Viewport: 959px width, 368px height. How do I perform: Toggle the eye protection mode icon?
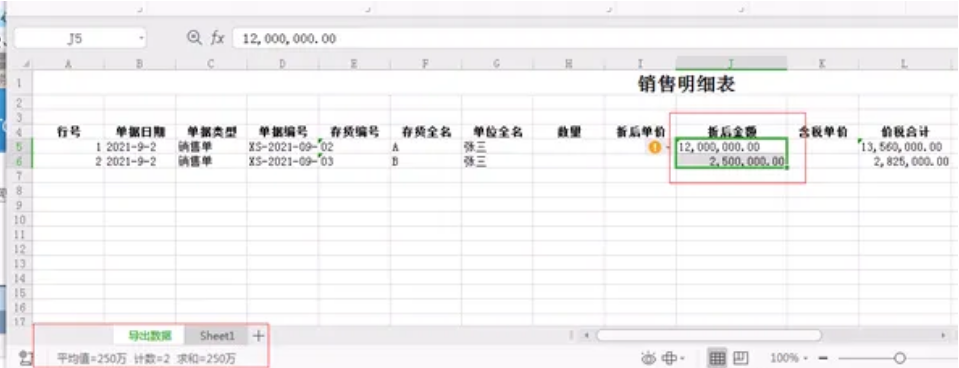point(648,358)
